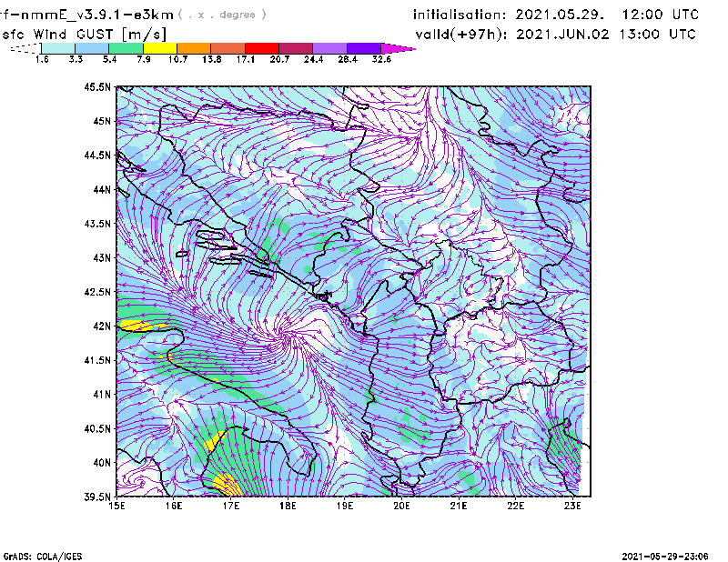Click the legend value 5.4
728x562 pixels.
click(x=109, y=59)
